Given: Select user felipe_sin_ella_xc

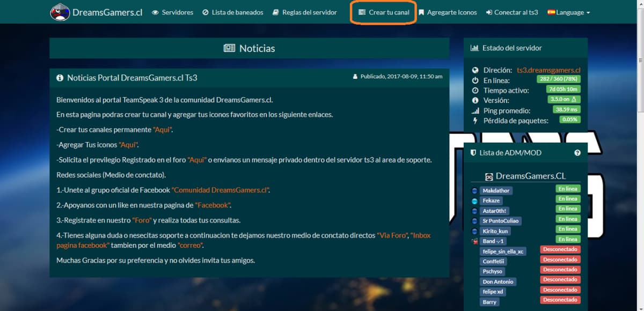Looking at the screenshot, I should click(503, 251).
